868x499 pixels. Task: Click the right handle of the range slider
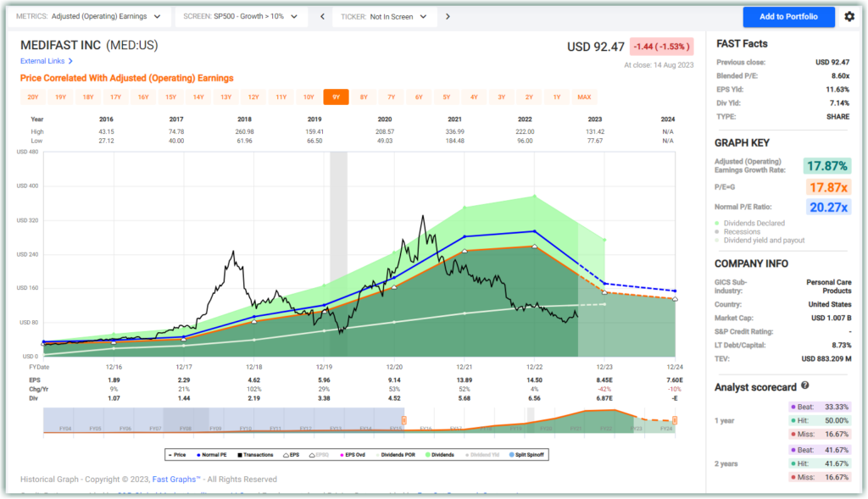point(675,420)
